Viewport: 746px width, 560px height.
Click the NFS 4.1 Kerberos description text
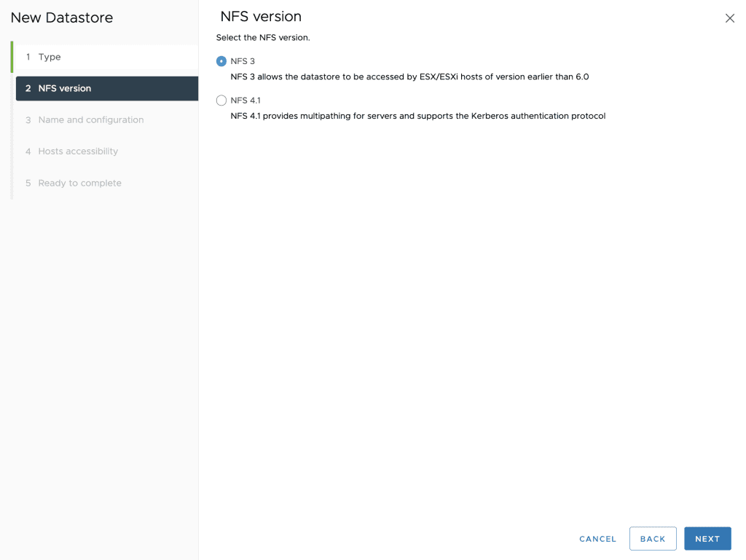click(x=417, y=116)
